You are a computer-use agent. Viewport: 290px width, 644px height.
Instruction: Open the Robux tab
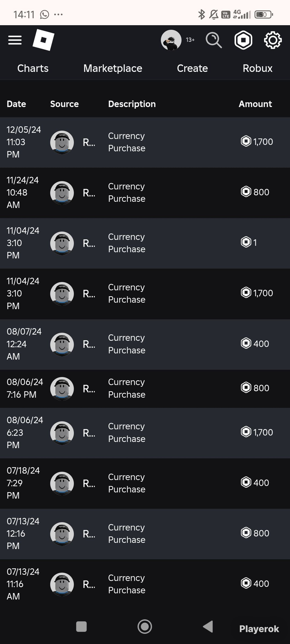[258, 68]
